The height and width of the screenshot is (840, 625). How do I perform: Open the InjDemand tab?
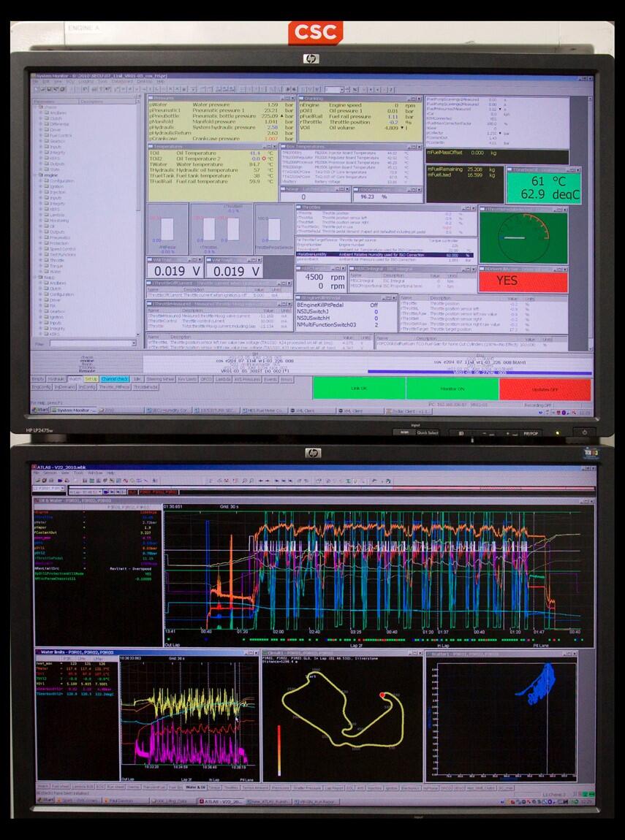click(65, 387)
